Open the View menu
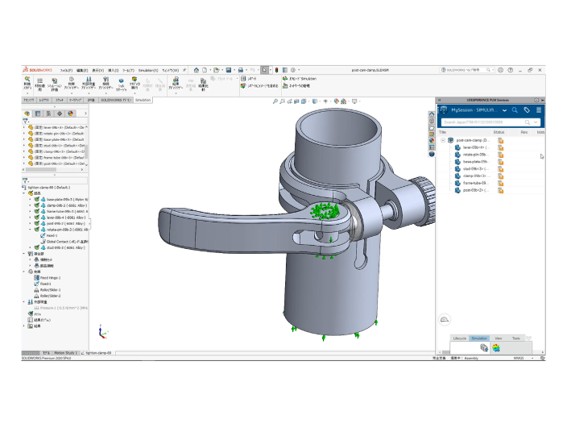Screen dimensions: 567x426 98,70
